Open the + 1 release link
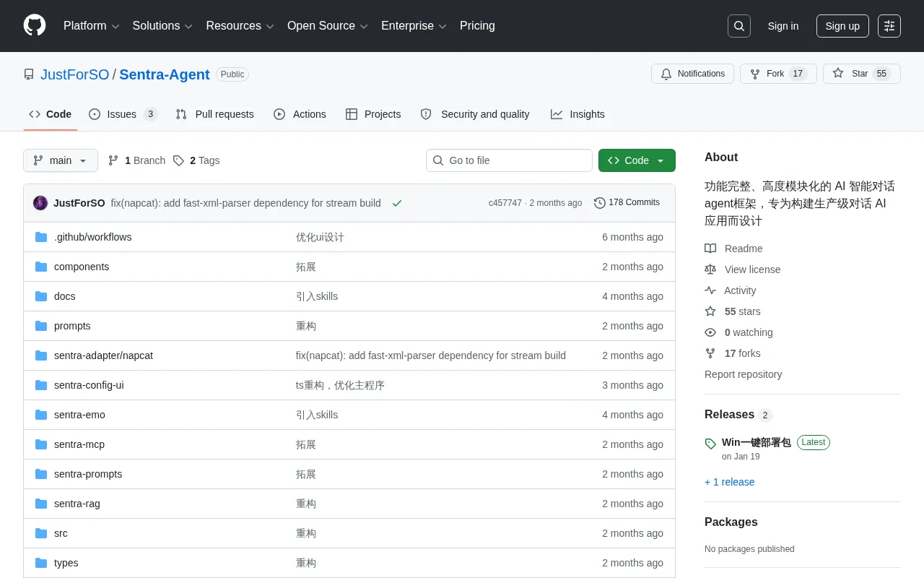The width and height of the screenshot is (924, 578). click(x=729, y=482)
